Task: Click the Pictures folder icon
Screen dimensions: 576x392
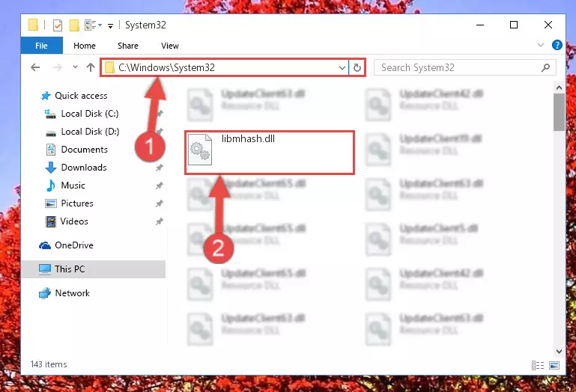Action: tap(51, 203)
